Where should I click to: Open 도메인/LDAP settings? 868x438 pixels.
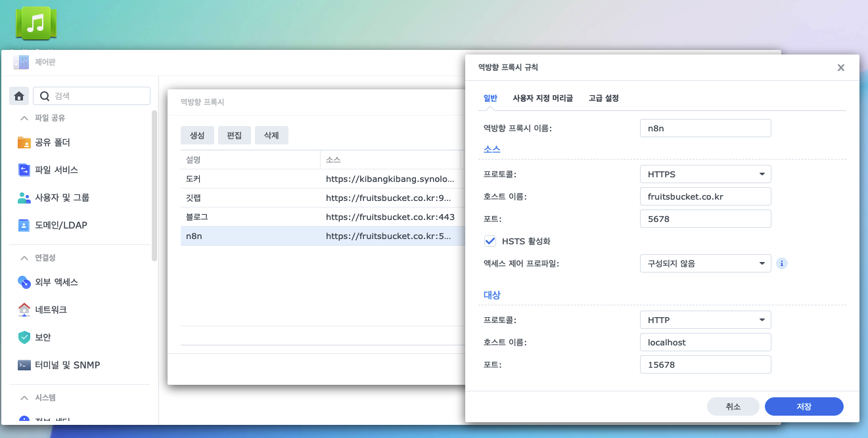(x=60, y=225)
